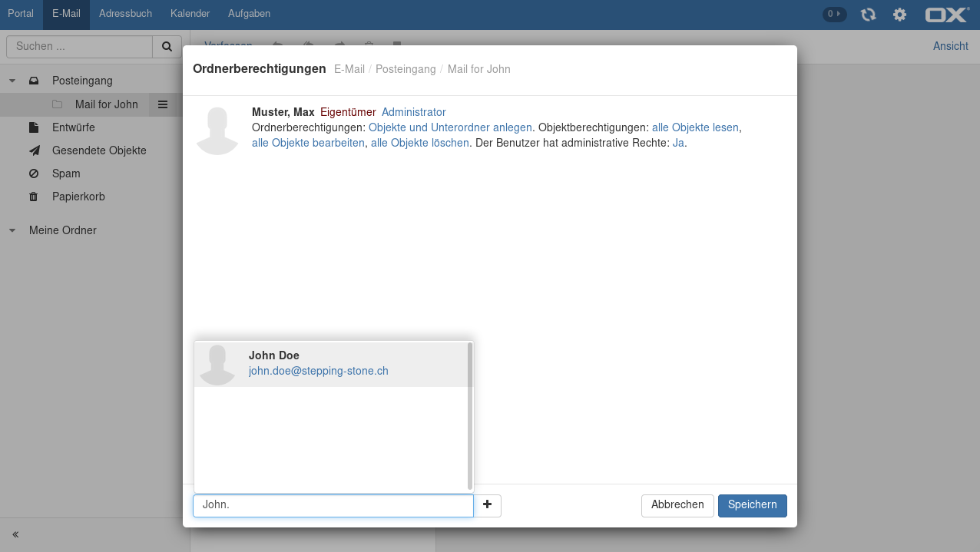Select the Papierkorb folder
The image size is (980, 552).
click(x=78, y=197)
